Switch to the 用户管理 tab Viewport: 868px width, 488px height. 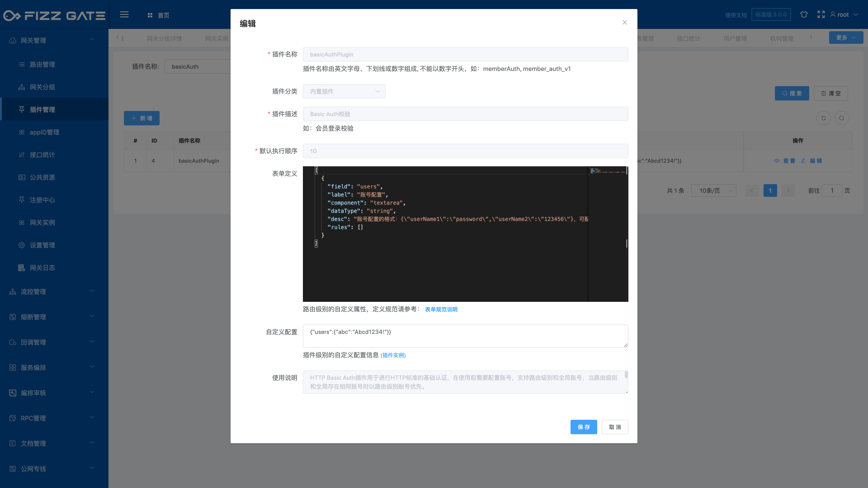735,39
